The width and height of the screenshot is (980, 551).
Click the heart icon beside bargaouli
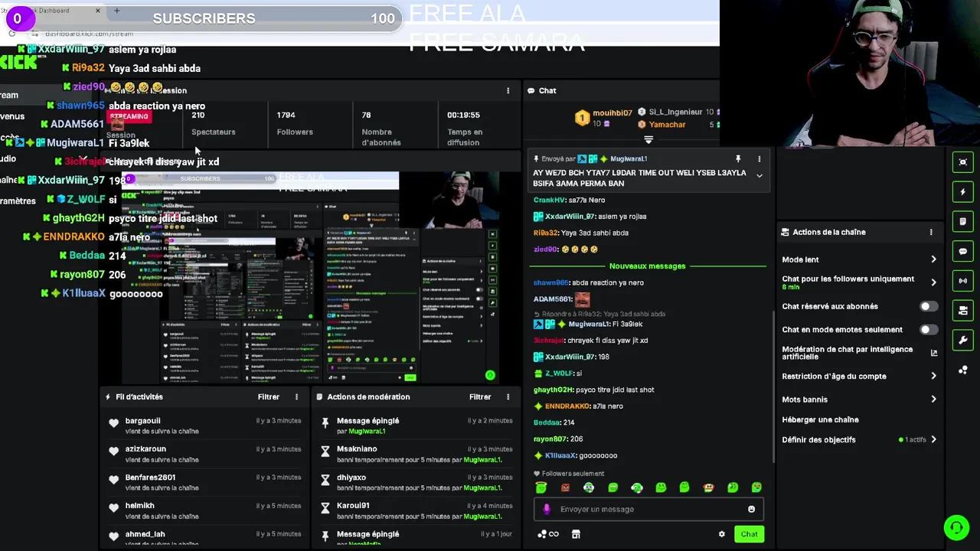pos(113,423)
